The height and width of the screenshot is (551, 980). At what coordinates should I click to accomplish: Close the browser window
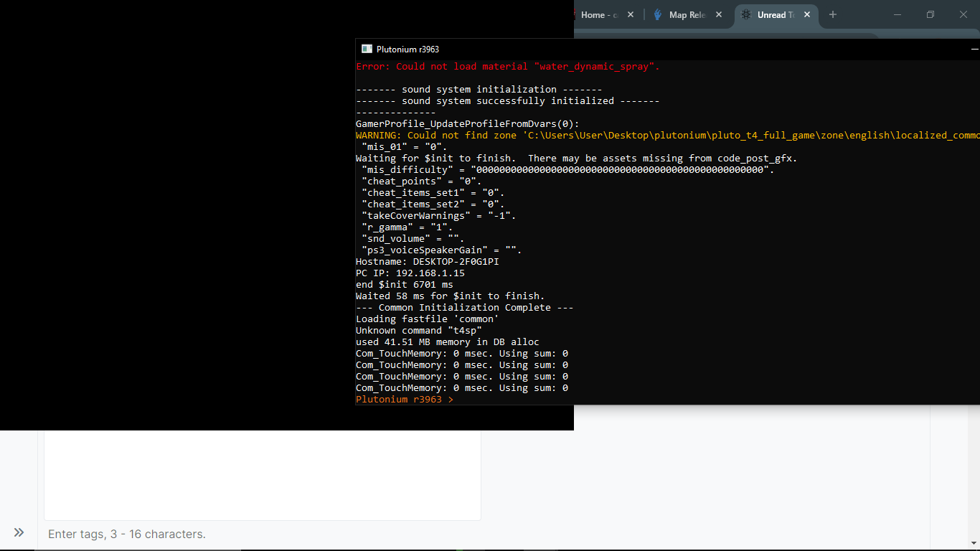[963, 14]
